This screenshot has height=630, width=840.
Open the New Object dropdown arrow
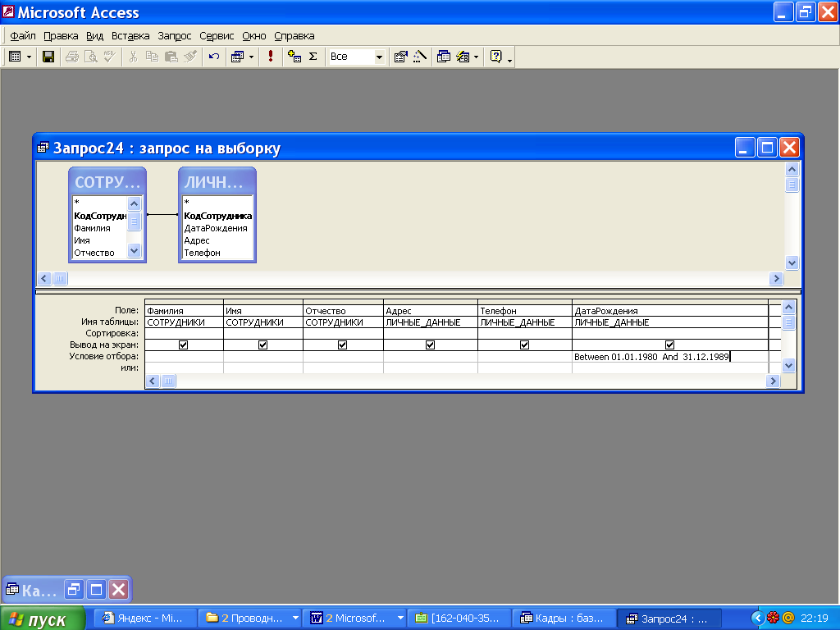click(x=477, y=57)
